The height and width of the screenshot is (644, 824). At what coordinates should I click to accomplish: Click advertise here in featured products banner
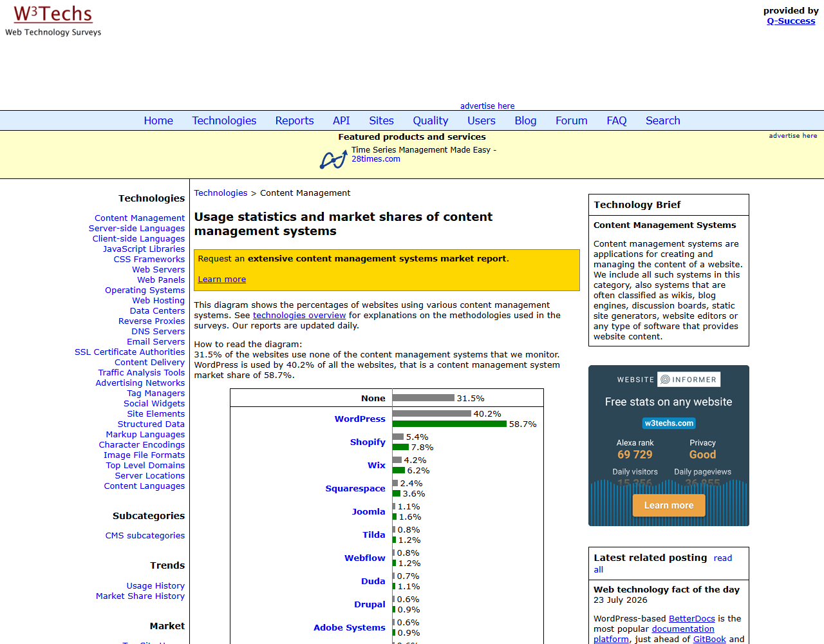[x=793, y=135]
